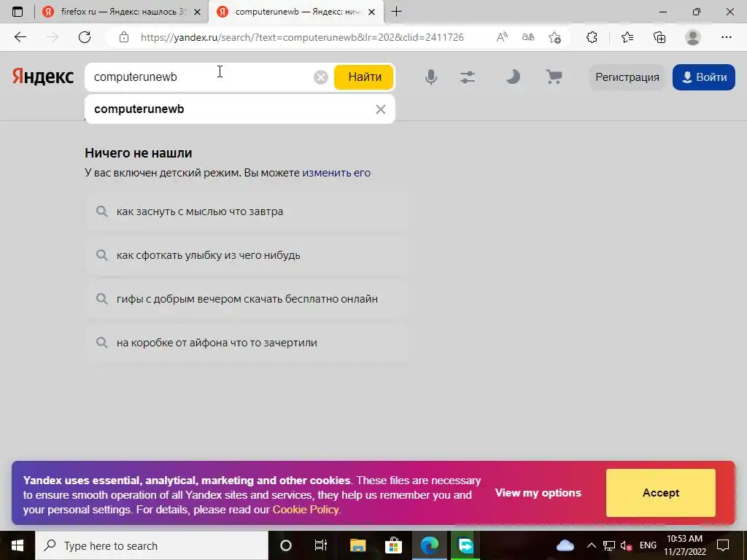747x560 pixels.
Task: Click the Edge icon on taskbar
Action: tap(429, 545)
